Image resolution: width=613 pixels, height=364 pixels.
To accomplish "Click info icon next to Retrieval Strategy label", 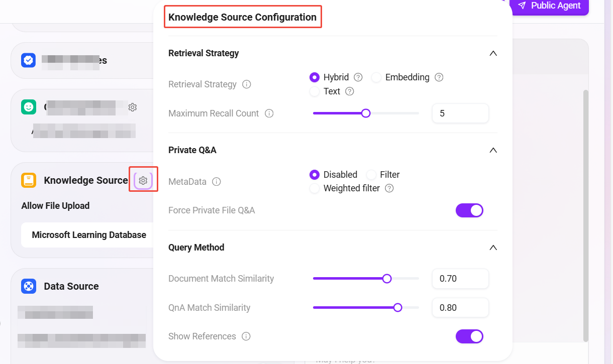I will (247, 84).
